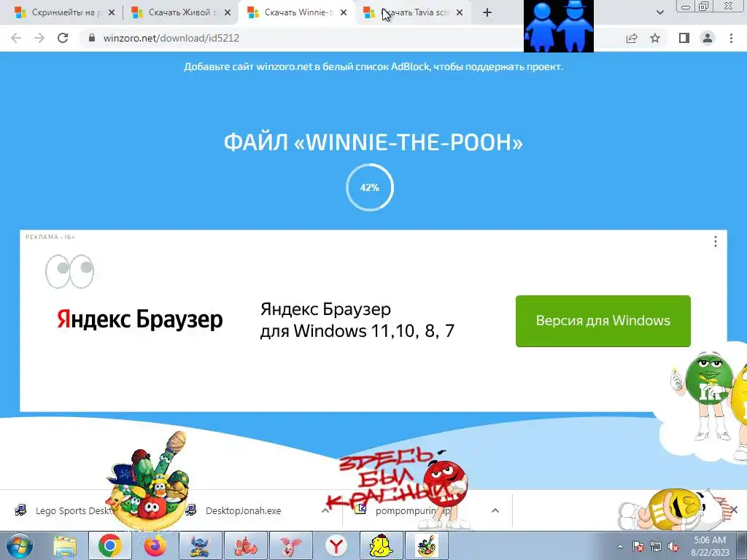
Task: Show hidden system tray icons
Action: click(x=620, y=546)
